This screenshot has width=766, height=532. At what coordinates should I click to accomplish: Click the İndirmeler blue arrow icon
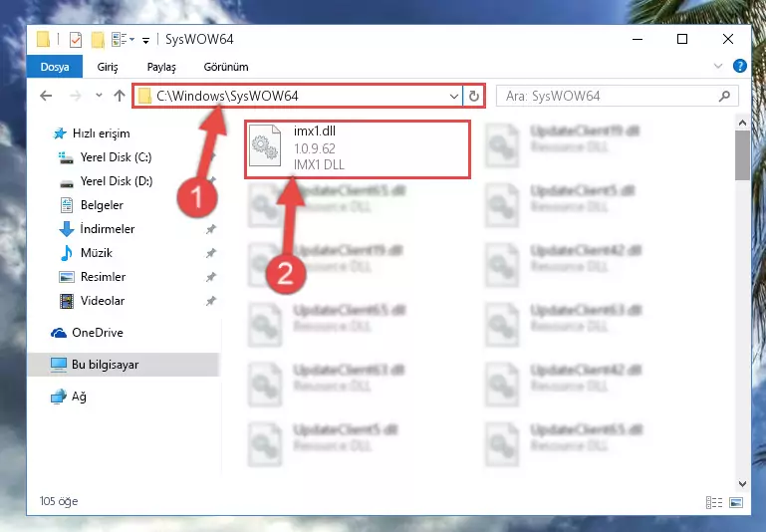(x=67, y=228)
